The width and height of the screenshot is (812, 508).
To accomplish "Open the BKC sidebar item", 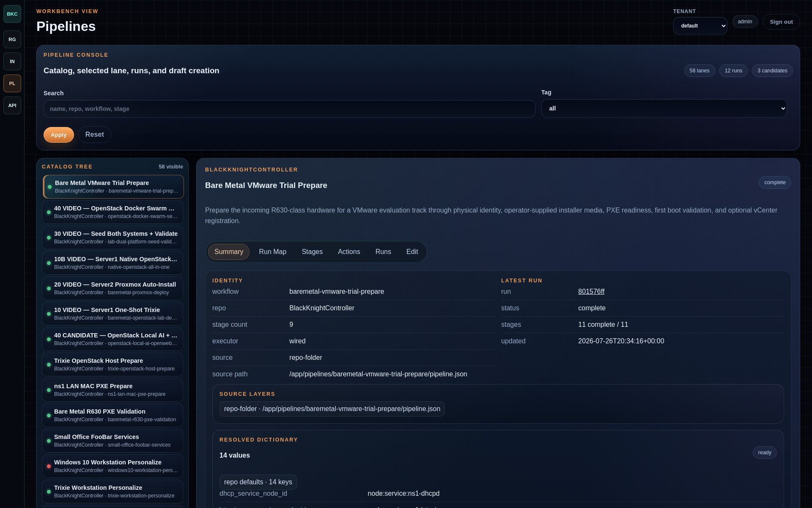I will pyautogui.click(x=12, y=14).
